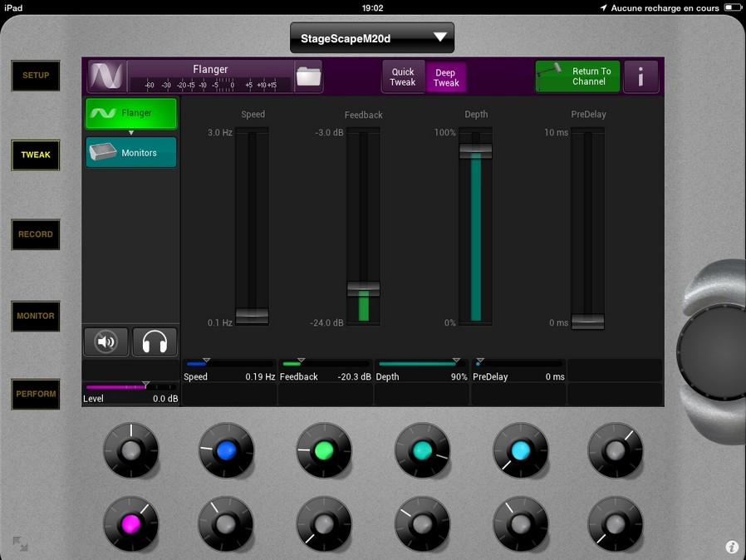
Task: Open the StageScapeM20d device dropdown
Action: pos(372,38)
